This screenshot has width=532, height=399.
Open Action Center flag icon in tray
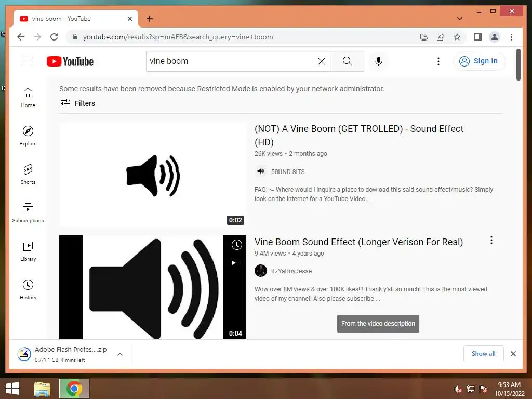(x=483, y=389)
